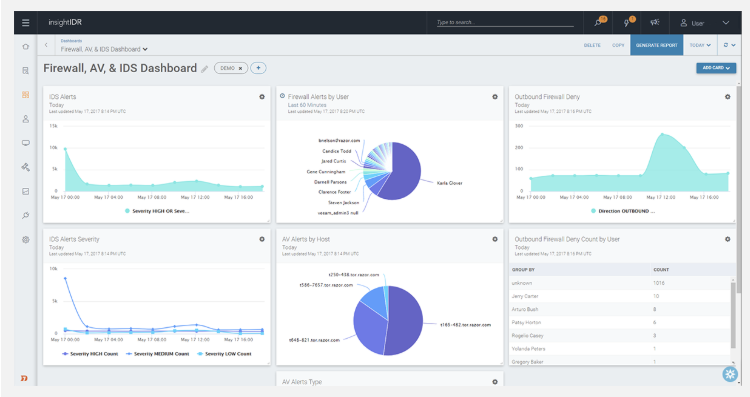Viewport: 750px width, 397px height.
Task: Toggle Severity MEDIUM Count legend series
Action: (157, 354)
